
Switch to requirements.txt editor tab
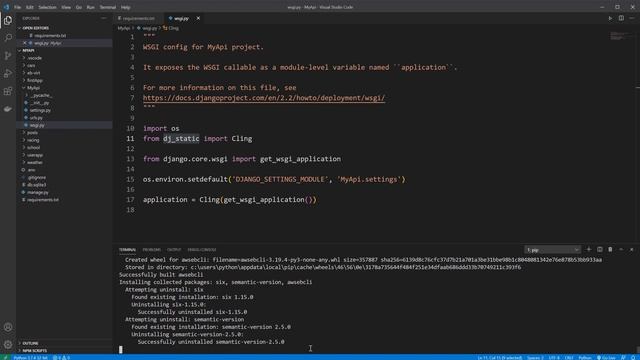[137, 18]
